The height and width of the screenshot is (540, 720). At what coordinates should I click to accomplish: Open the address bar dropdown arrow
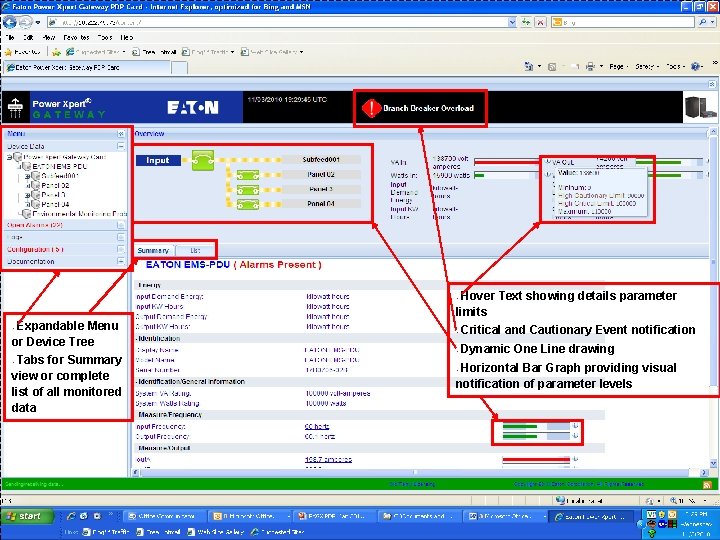(512, 22)
